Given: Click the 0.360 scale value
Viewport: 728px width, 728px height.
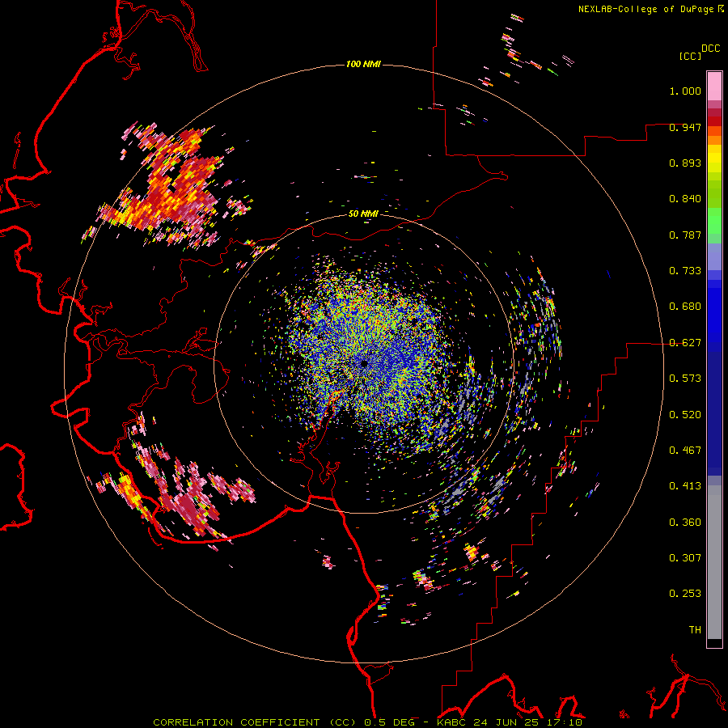Looking at the screenshot, I should tap(685, 523).
